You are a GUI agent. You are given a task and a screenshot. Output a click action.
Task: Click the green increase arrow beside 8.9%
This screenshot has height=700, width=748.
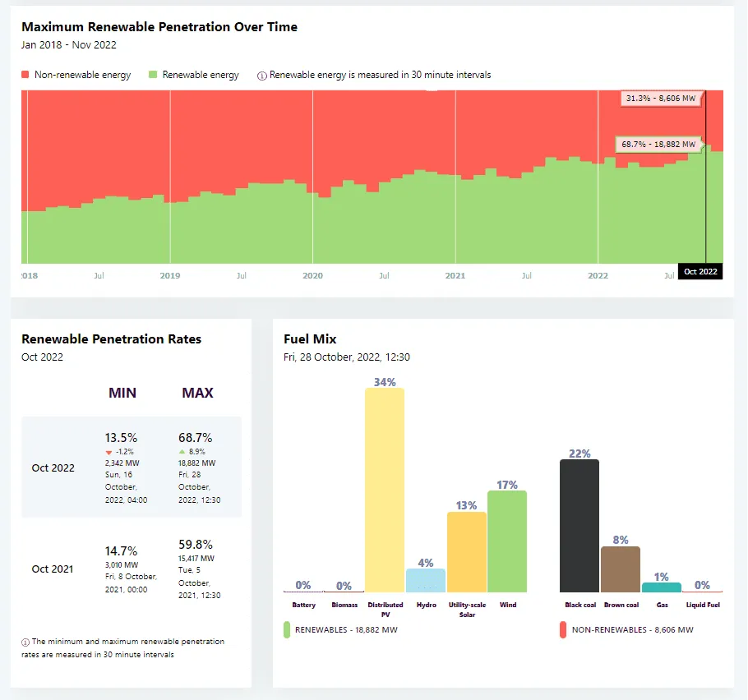point(182,451)
